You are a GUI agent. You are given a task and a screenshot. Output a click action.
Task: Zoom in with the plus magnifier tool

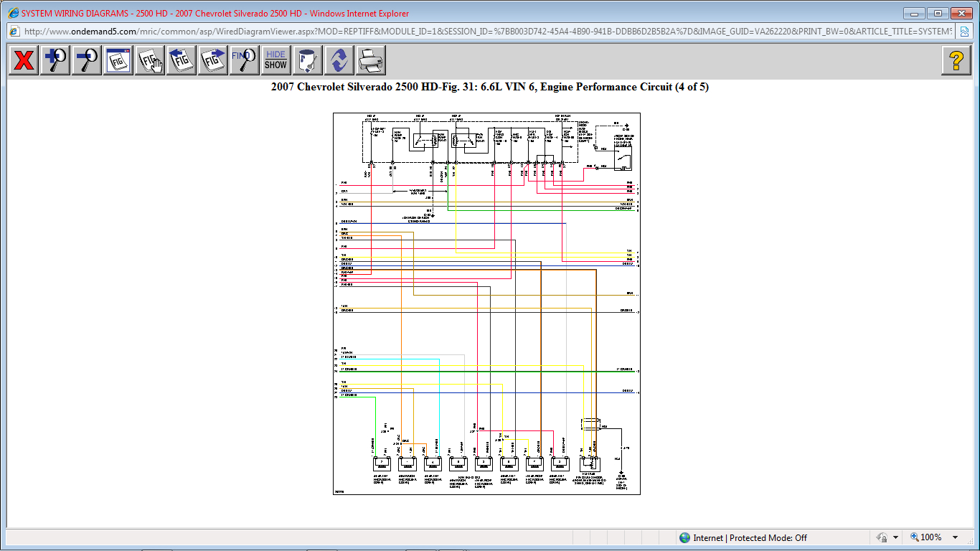pos(55,60)
